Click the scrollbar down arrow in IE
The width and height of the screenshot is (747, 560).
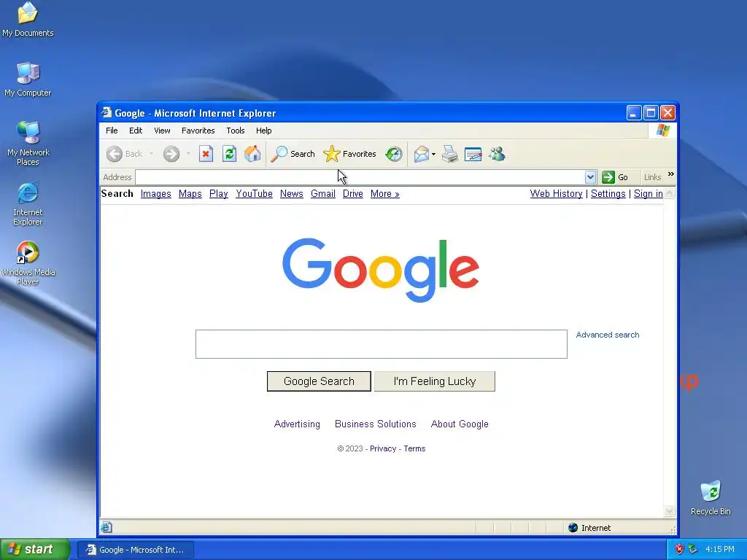click(x=670, y=511)
